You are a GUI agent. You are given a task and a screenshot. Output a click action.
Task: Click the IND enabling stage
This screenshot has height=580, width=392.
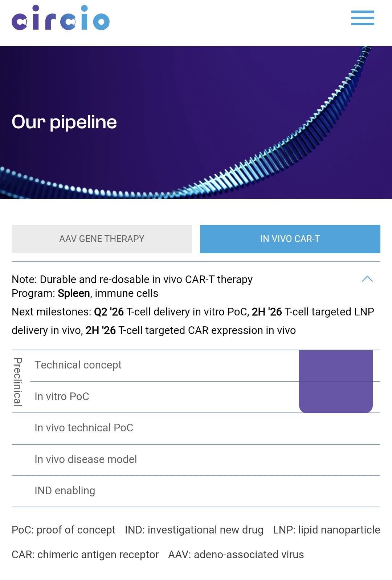[x=196, y=491]
